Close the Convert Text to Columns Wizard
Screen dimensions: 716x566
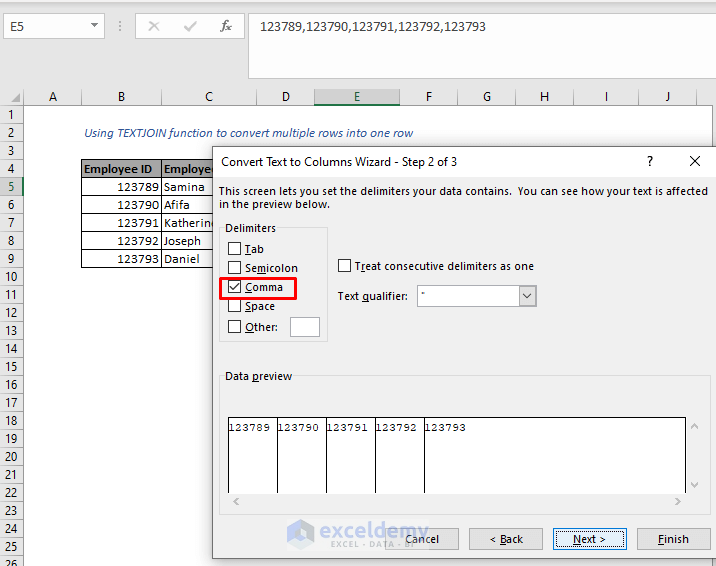695,161
